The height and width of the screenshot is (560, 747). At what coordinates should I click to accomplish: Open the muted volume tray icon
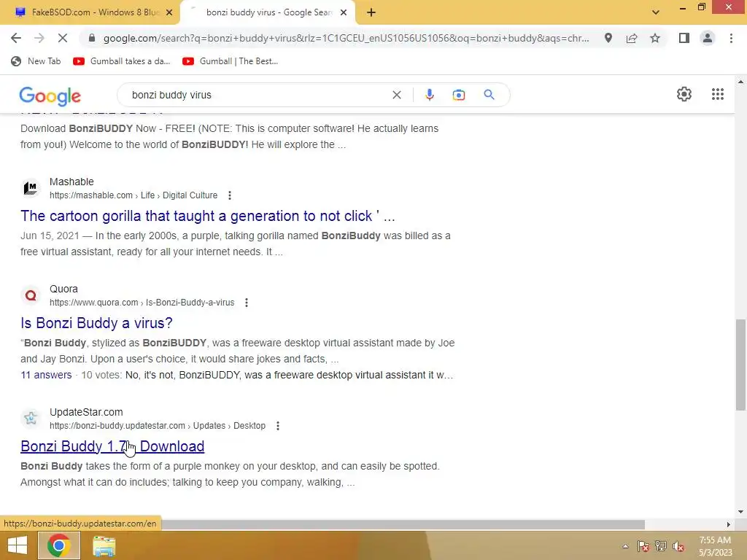coord(678,546)
